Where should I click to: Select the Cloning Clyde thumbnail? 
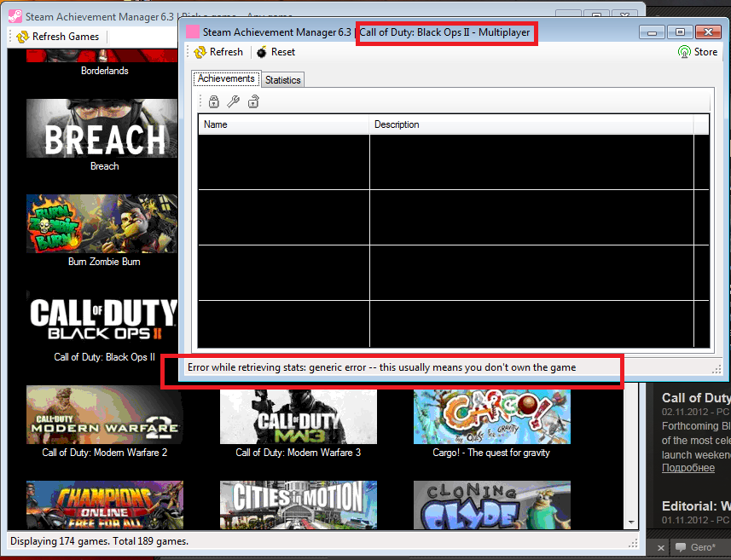coord(492,505)
